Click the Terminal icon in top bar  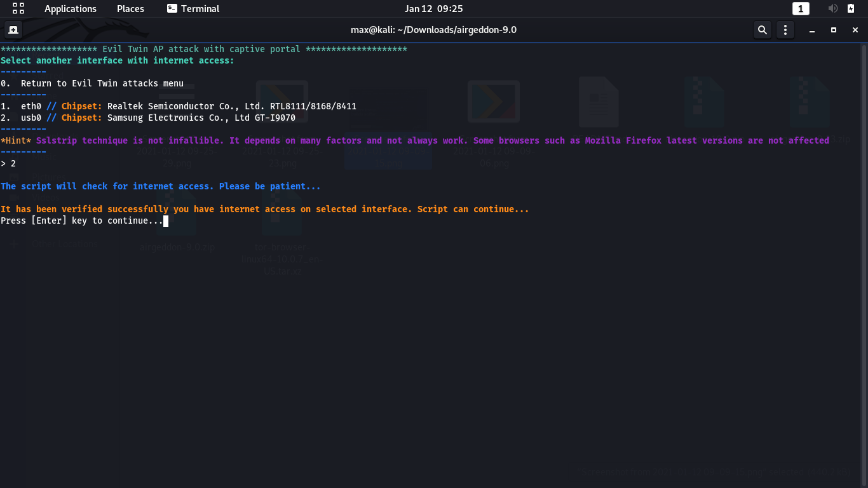pos(172,8)
